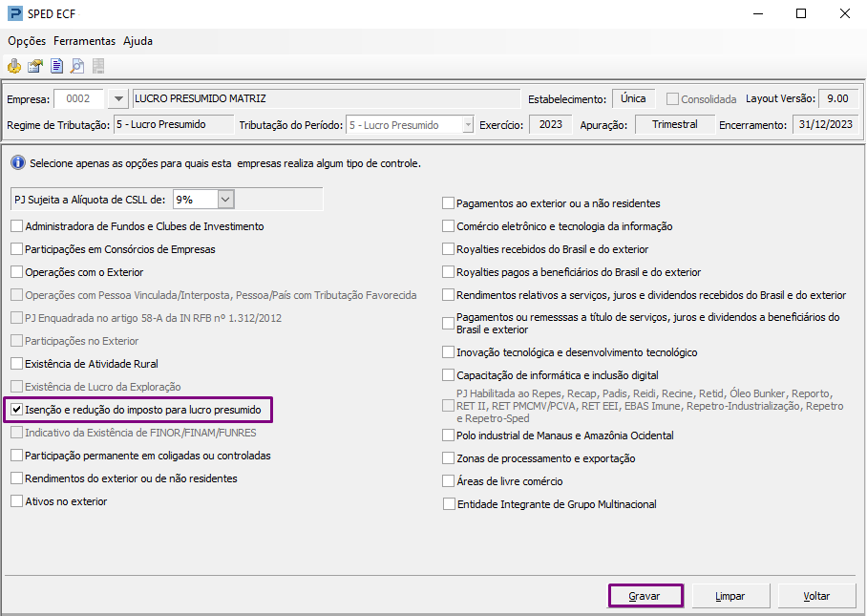Check Participações em Consórcios de Empresas
Viewport: 867px width, 616px height.
coord(16,249)
